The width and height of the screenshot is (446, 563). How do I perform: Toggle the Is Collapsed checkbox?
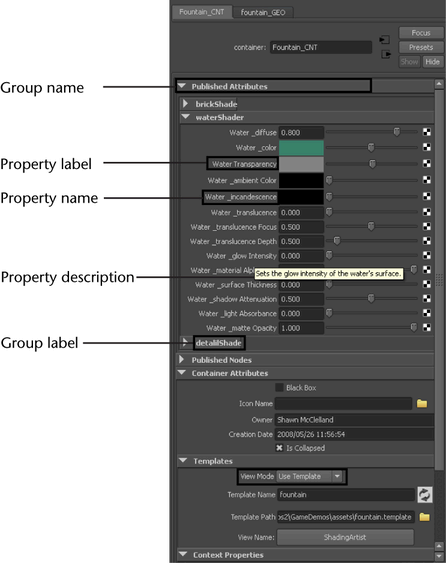tap(279, 448)
